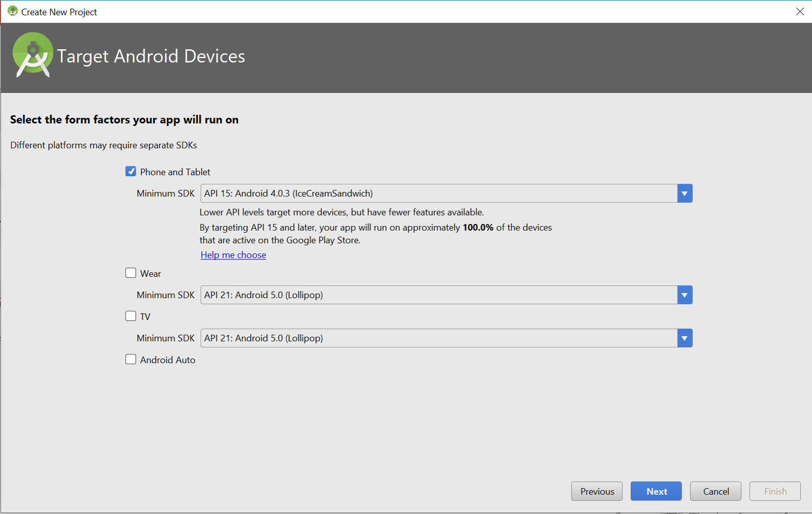Open the TV Minimum SDK dropdown
The image size is (812, 514).
(685, 338)
